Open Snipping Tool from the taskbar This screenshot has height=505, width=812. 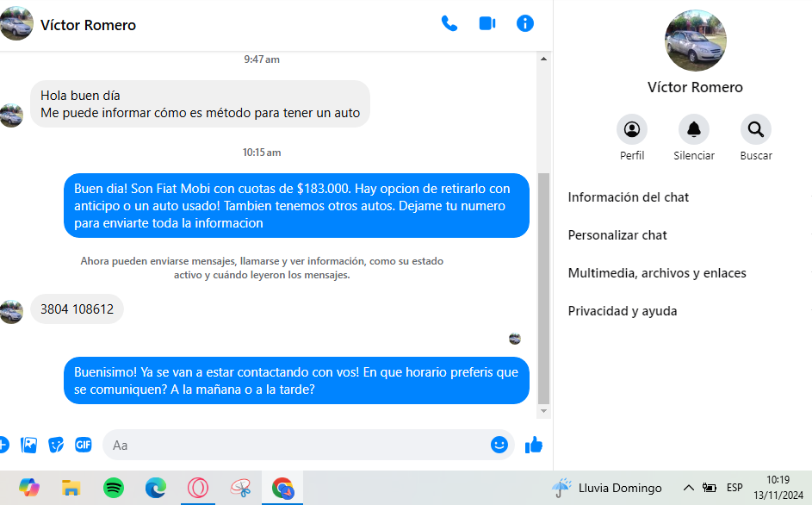[240, 488]
